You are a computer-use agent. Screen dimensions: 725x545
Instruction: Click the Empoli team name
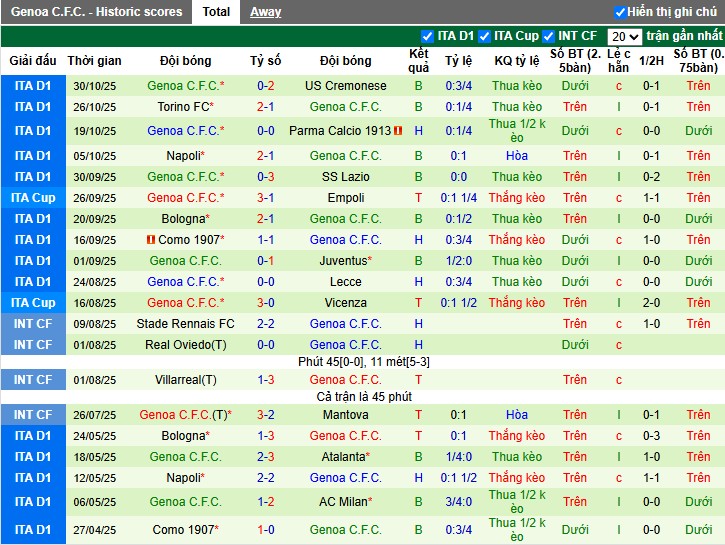tap(345, 198)
